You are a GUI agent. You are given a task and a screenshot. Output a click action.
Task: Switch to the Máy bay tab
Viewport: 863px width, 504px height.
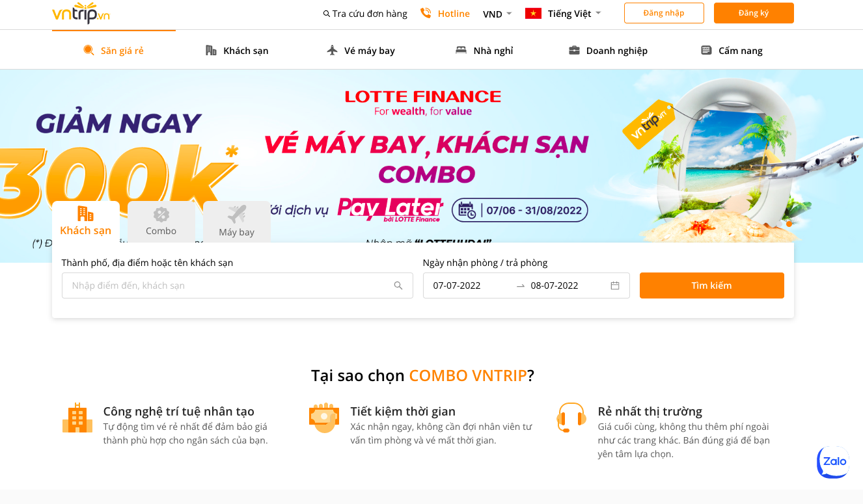click(236, 222)
